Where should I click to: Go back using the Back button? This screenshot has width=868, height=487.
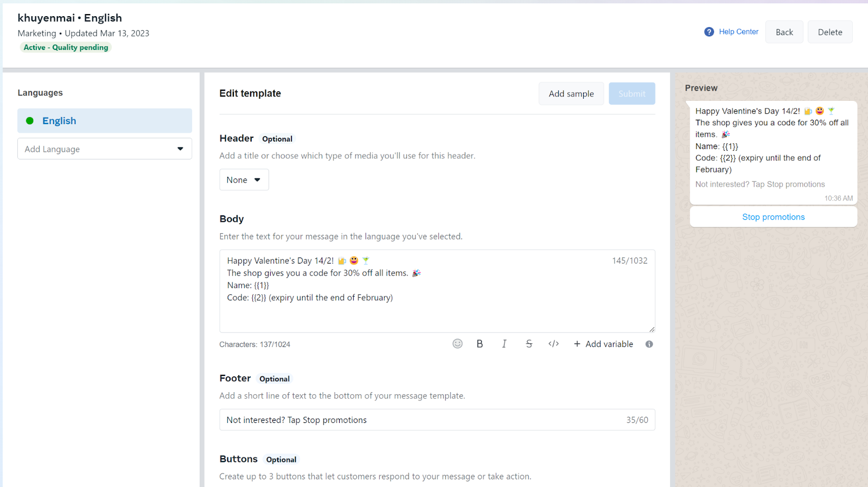tap(784, 32)
